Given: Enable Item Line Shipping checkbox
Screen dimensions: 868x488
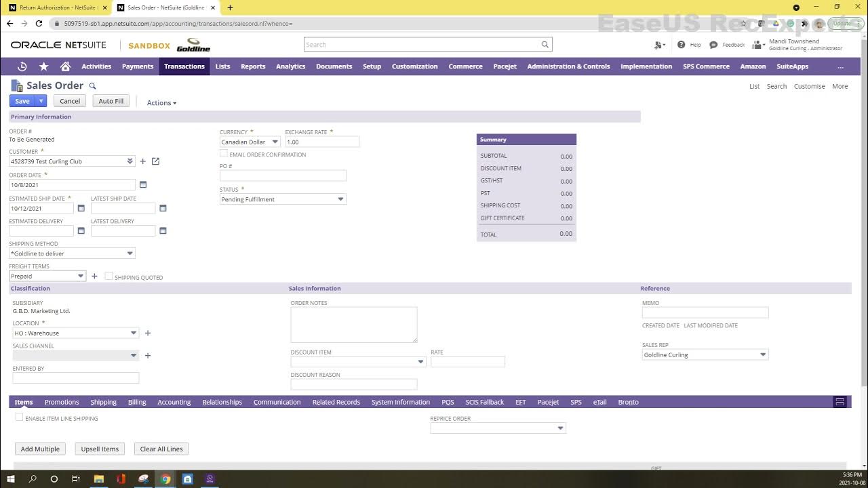Looking at the screenshot, I should (x=19, y=418).
